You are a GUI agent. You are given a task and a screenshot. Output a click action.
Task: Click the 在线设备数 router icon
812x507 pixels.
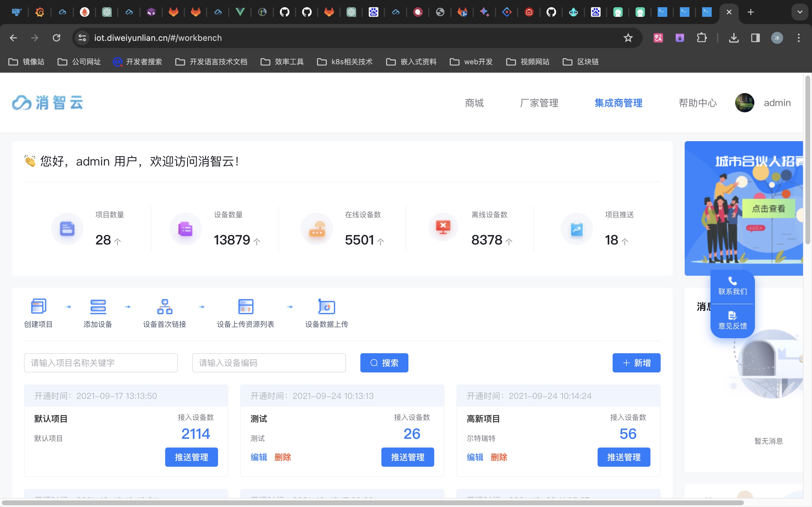(x=317, y=229)
